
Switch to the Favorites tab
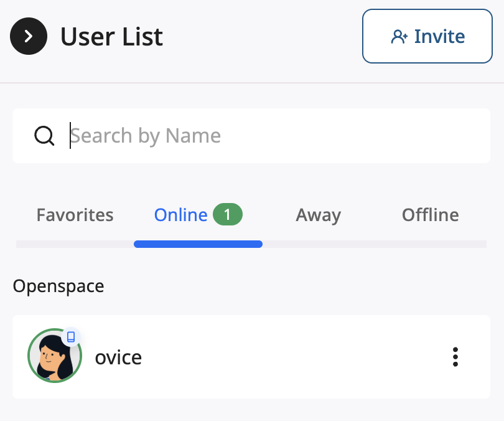pos(75,214)
